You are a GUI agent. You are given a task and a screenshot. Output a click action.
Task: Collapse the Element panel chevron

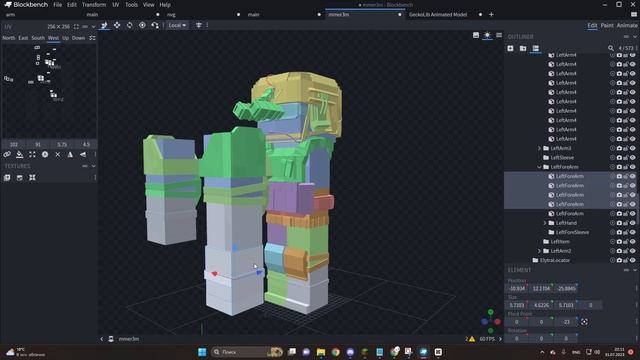point(635,270)
